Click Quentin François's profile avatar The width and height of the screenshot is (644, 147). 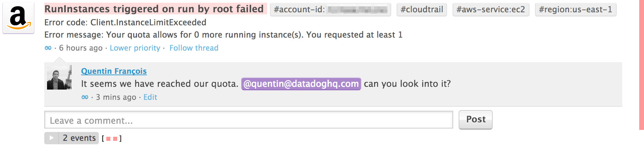click(59, 78)
